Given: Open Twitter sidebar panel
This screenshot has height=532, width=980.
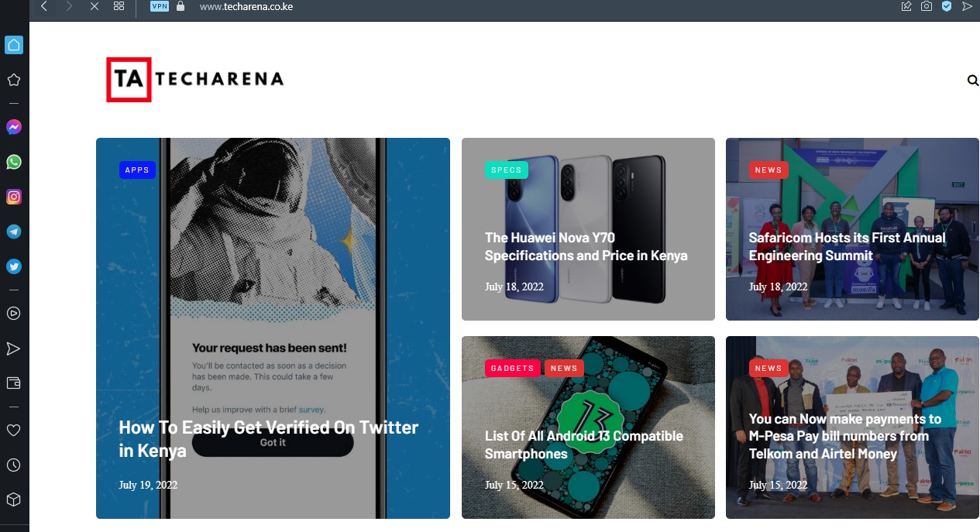Looking at the screenshot, I should pos(13,266).
